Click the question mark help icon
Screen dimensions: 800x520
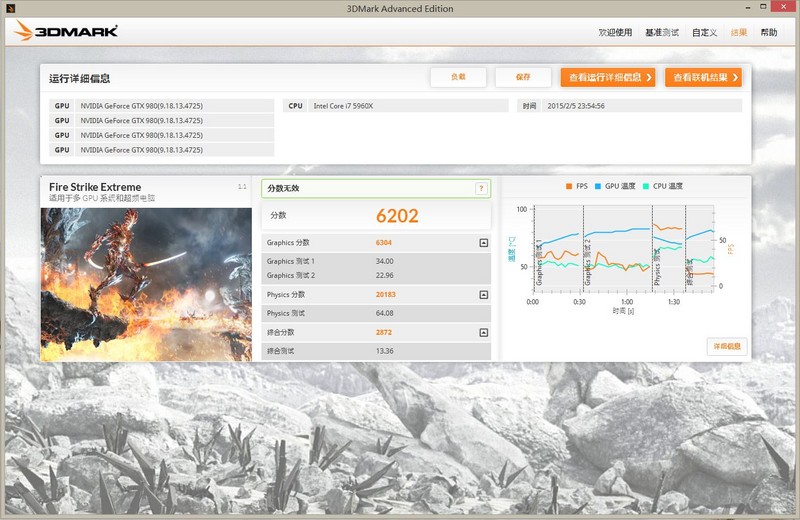(x=481, y=188)
